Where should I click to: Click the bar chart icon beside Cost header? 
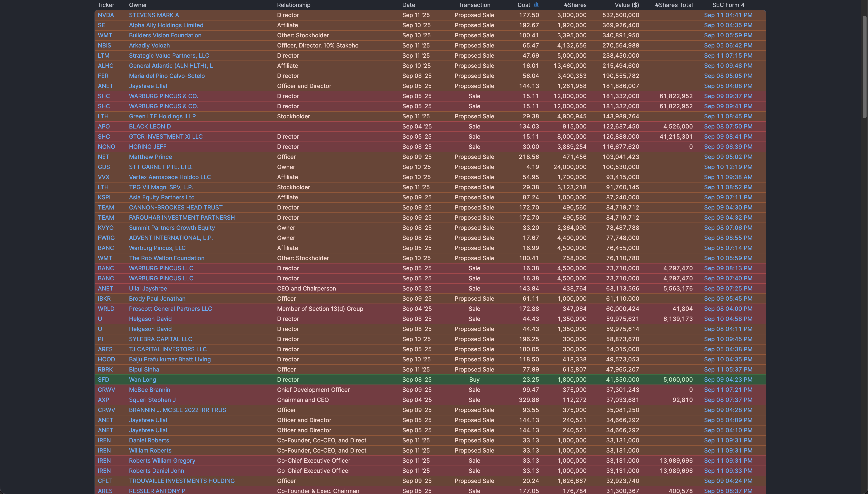pyautogui.click(x=536, y=5)
